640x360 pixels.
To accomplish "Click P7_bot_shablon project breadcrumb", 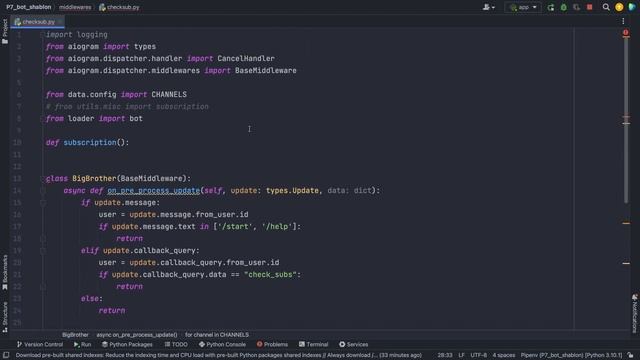I will [29, 7].
